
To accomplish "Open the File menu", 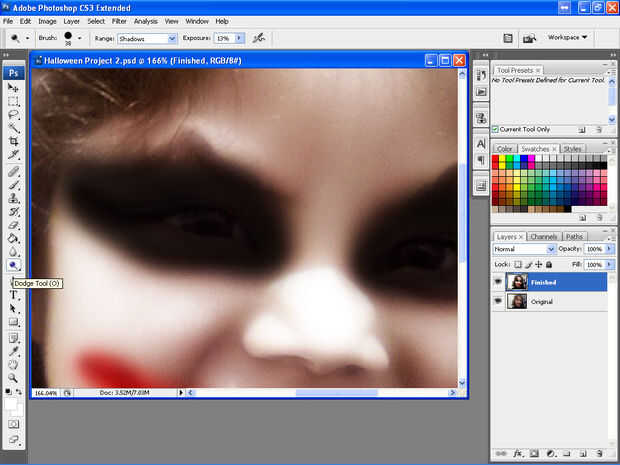I will coord(8,21).
